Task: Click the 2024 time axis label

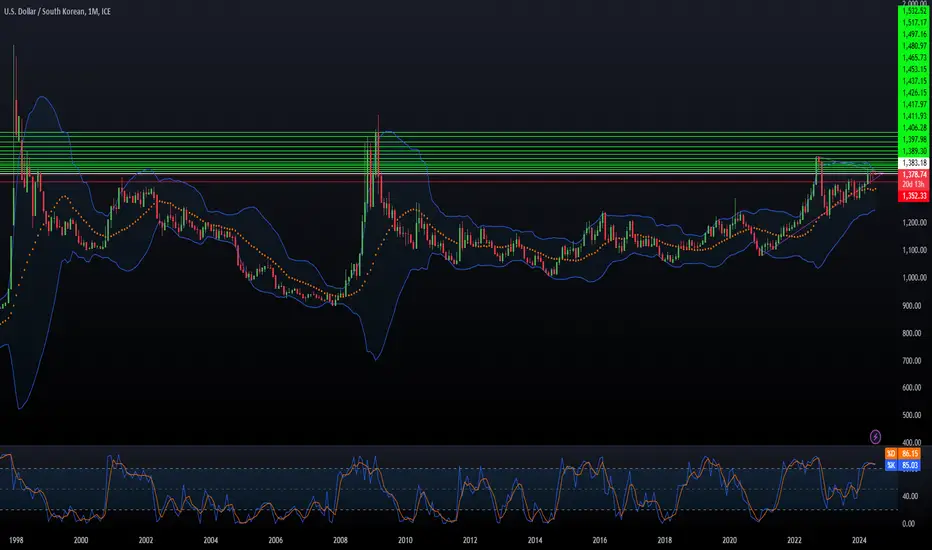Action: pos(859,540)
